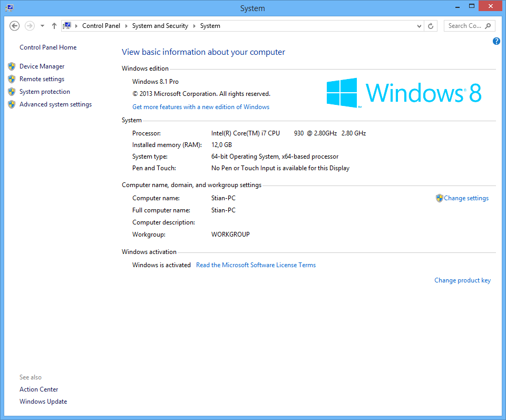Image resolution: width=506 pixels, height=420 pixels.
Task: Click the shield icon beside System protection
Action: 12,92
